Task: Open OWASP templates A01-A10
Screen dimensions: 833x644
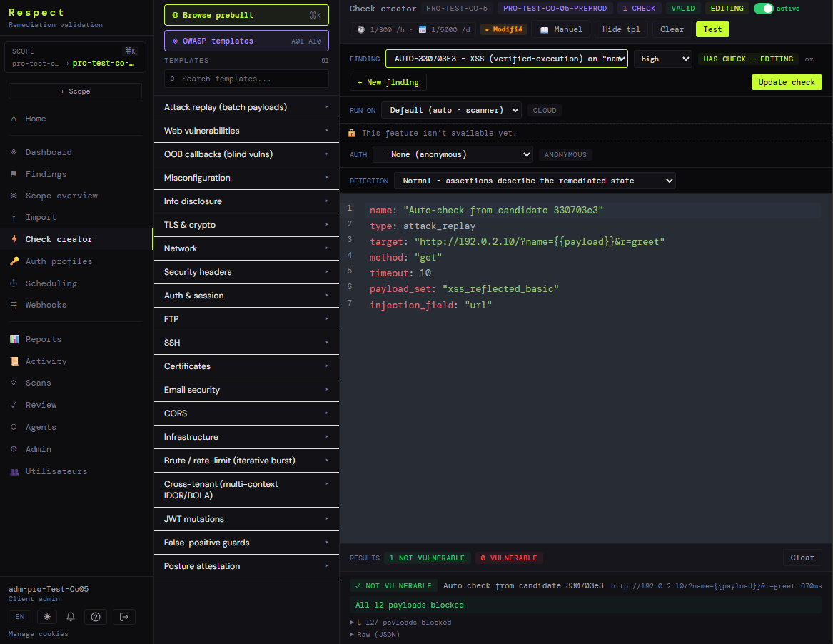Action: pyautogui.click(x=246, y=41)
